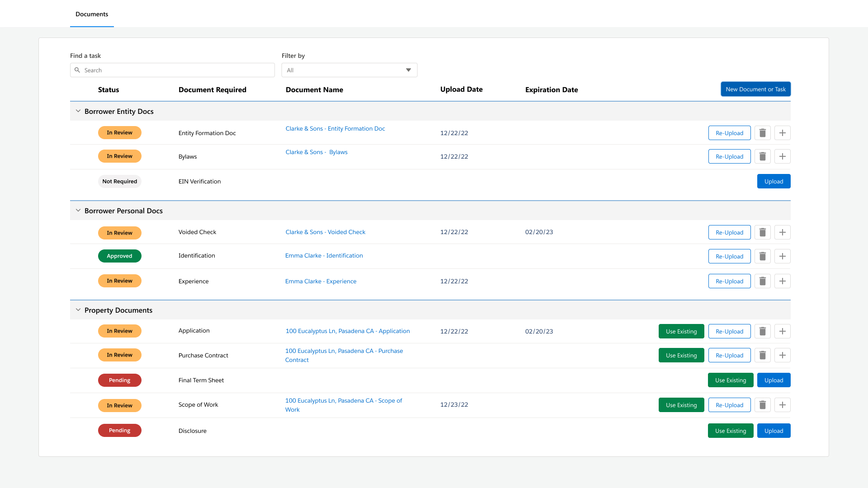This screenshot has height=488, width=868.
Task: Delete the Scope of Work document
Action: [x=762, y=405]
